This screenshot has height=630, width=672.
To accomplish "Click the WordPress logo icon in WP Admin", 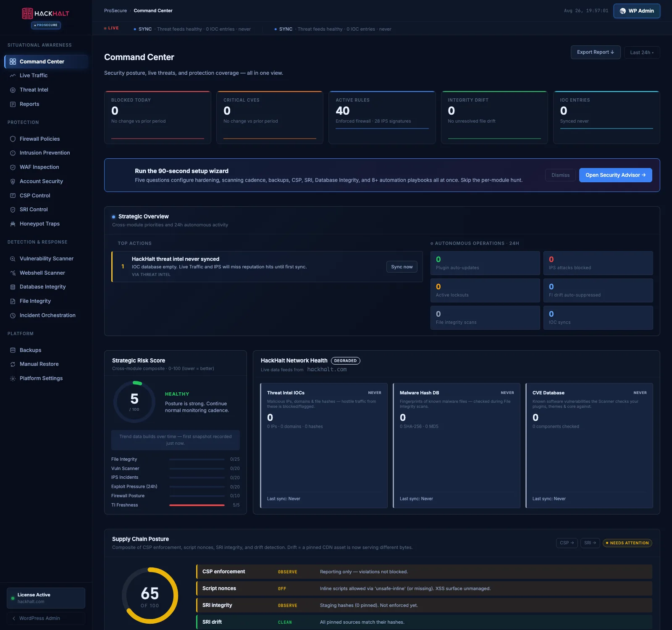I will [x=623, y=11].
